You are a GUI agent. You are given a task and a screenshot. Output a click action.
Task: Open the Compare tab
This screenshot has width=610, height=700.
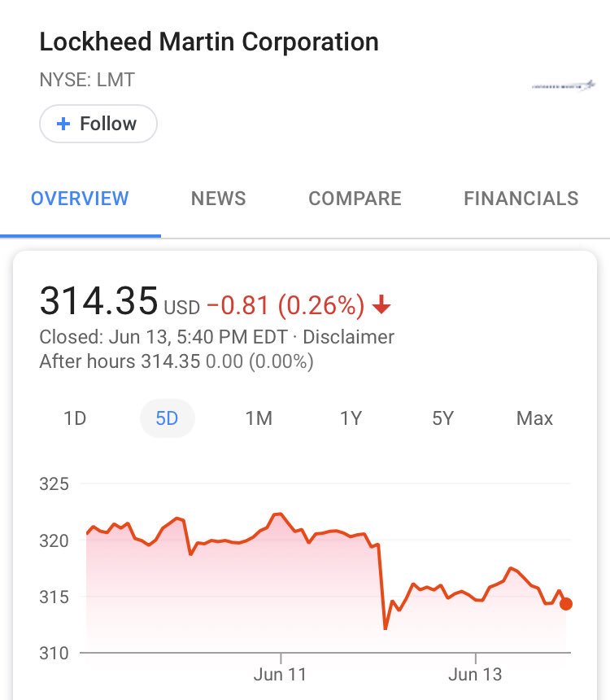tap(355, 199)
